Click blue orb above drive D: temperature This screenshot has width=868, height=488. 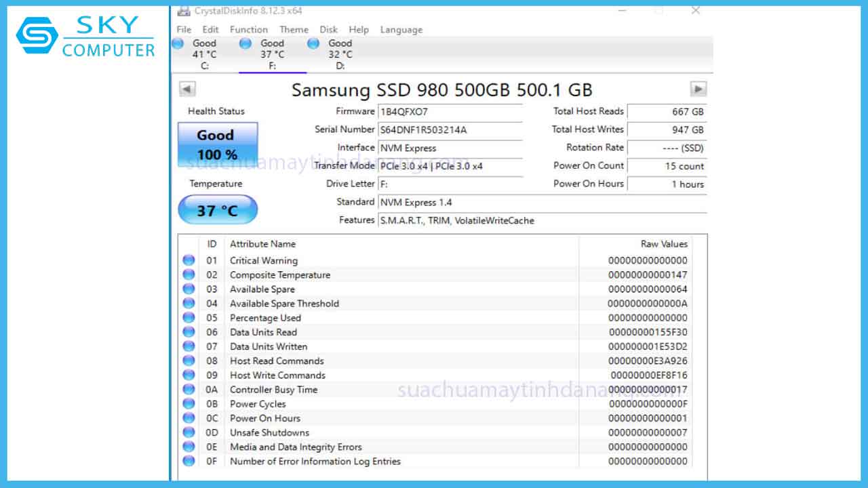click(313, 43)
